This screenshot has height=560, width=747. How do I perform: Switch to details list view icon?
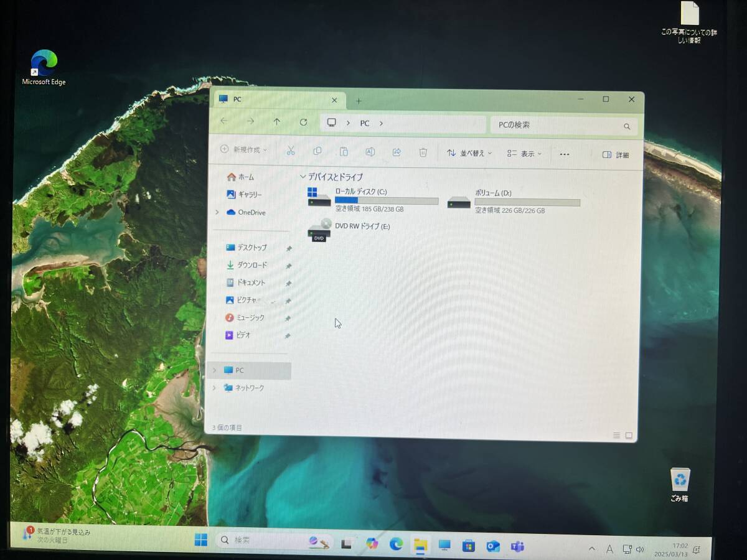(x=616, y=435)
